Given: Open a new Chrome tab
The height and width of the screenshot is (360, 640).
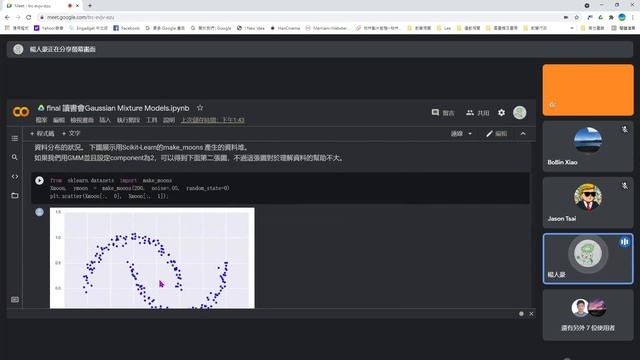Looking at the screenshot, I should 90,6.
